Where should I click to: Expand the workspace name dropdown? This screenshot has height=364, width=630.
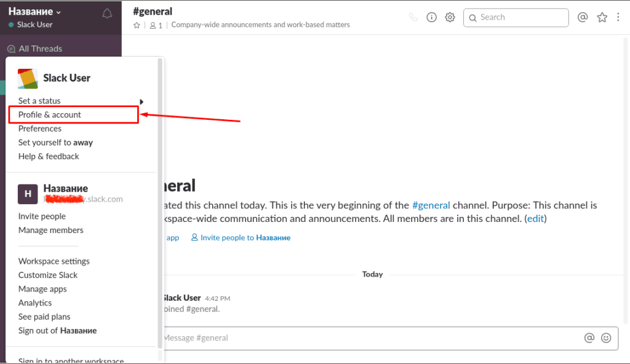point(35,12)
